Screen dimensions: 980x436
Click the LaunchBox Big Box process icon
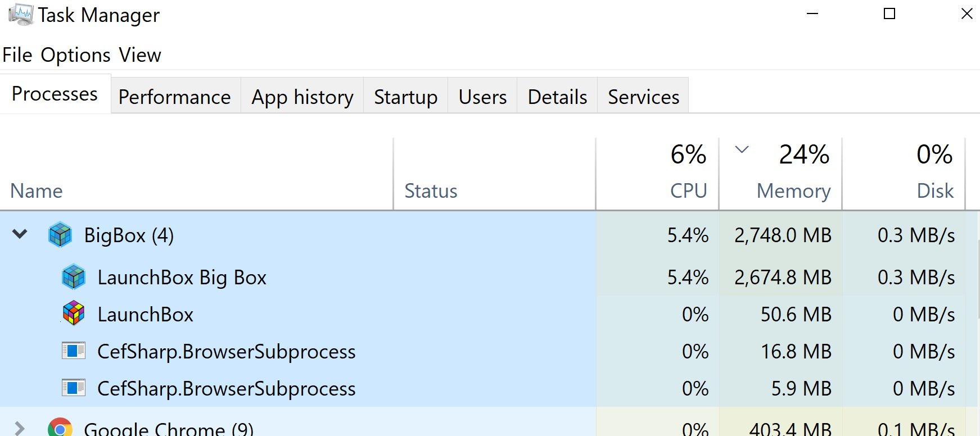tap(74, 277)
